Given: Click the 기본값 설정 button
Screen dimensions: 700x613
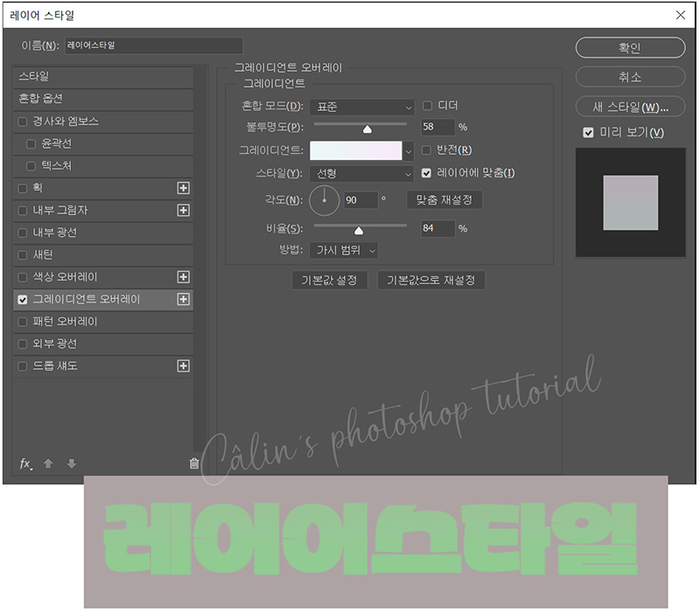Looking at the screenshot, I should click(x=330, y=280).
